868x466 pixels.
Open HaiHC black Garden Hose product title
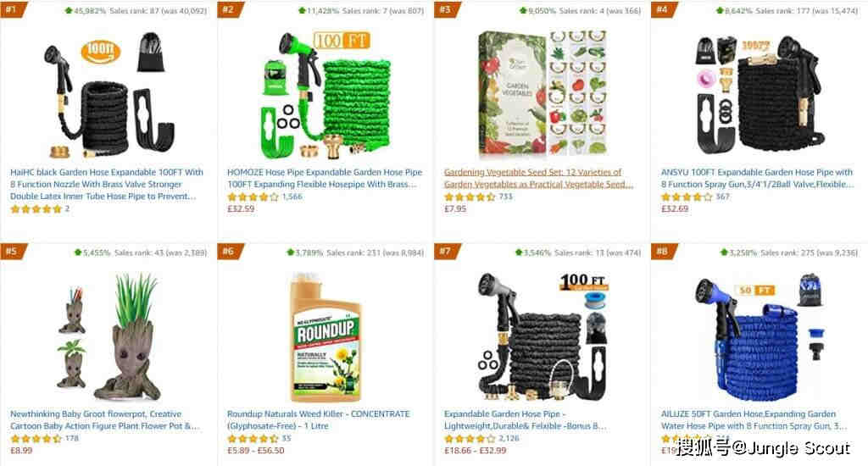pyautogui.click(x=107, y=185)
